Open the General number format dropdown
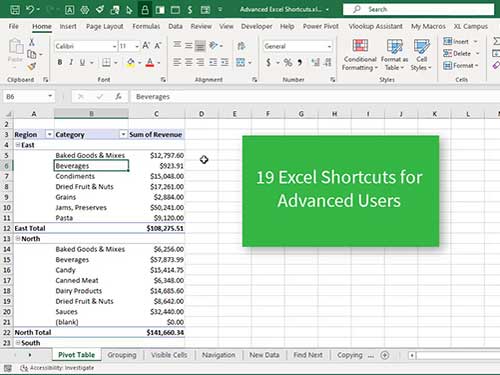 [329, 46]
